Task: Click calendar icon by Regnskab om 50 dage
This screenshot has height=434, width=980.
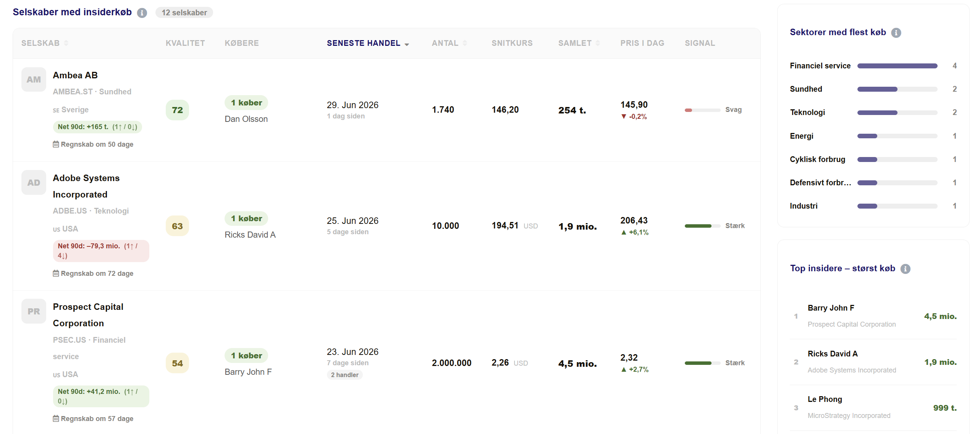Action: [x=56, y=144]
